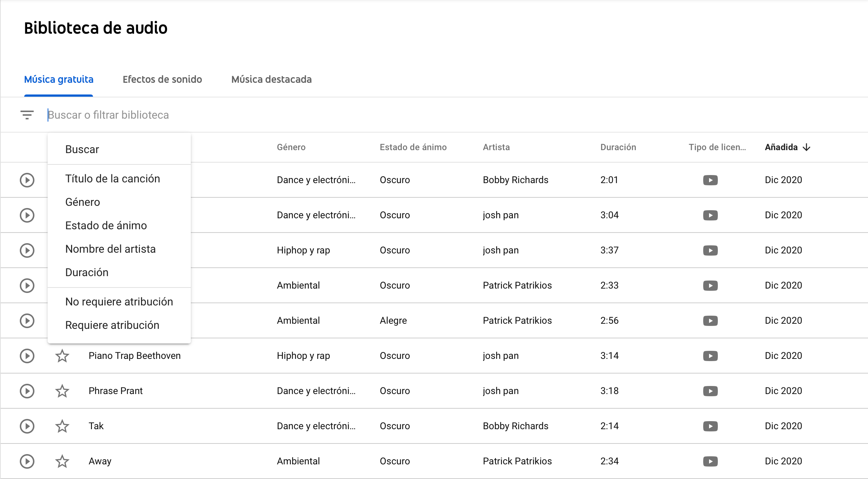Play the track Piano Trap Beethoven

pos(27,356)
